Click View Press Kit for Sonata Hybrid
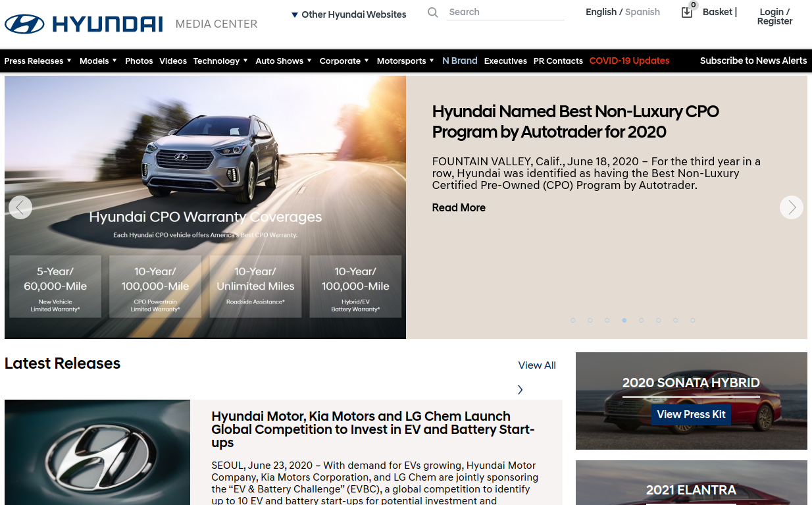The width and height of the screenshot is (812, 505). click(x=691, y=415)
